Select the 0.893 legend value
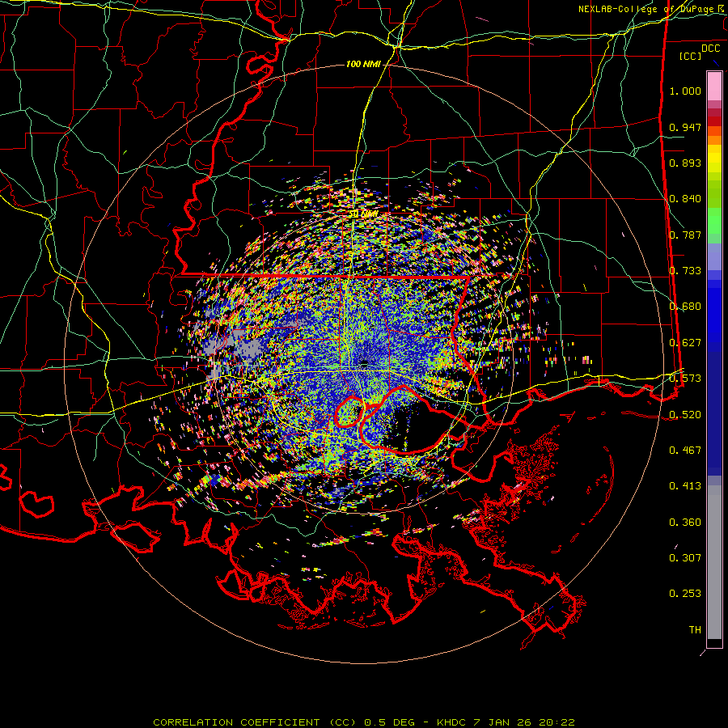The width and height of the screenshot is (728, 728). coord(685,163)
